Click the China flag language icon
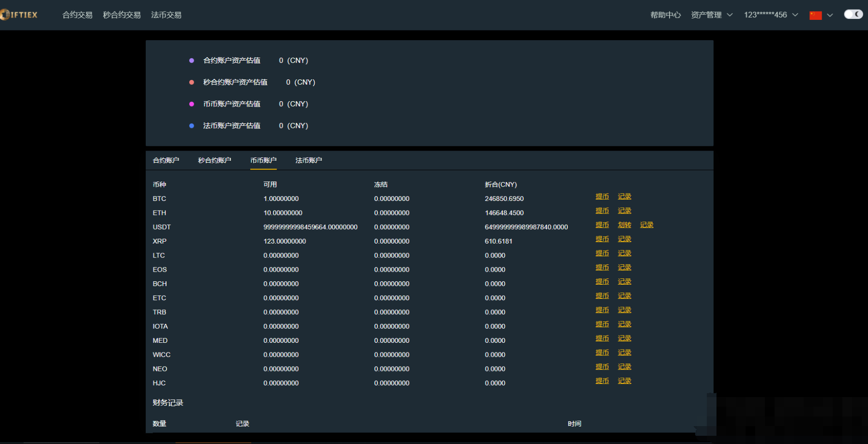 (815, 15)
